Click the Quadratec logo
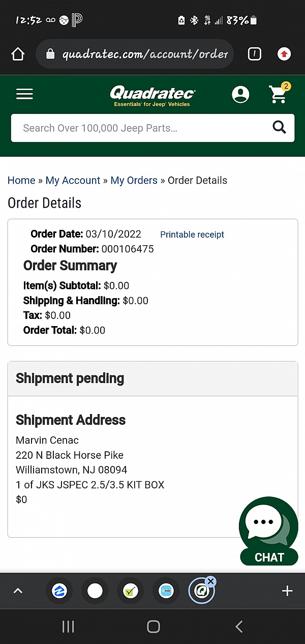Screen dimensions: 305x644 coord(152,95)
